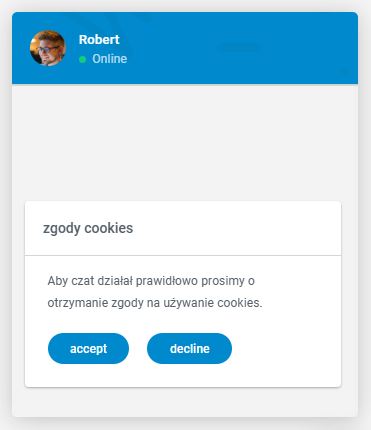371x430 pixels.
Task: Click the grey strip below the cookie card
Action: point(185,402)
